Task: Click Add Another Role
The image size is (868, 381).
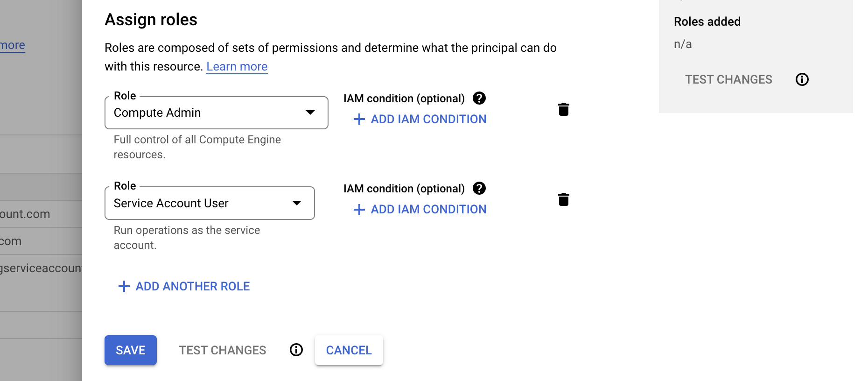Action: (192, 286)
